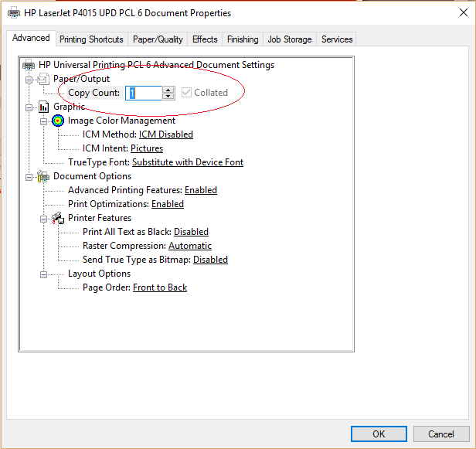
Task: Click the Copy Count input field
Action: pyautogui.click(x=143, y=93)
